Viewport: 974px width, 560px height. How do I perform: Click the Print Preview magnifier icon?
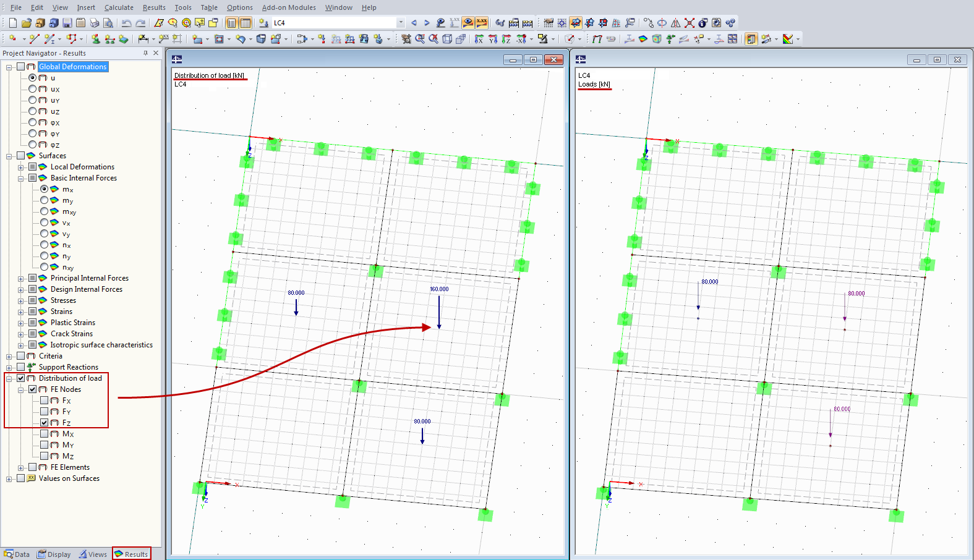[108, 23]
